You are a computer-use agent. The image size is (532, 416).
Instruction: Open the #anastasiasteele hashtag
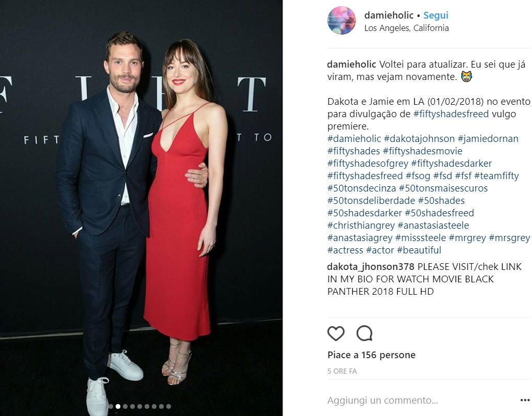pyautogui.click(x=433, y=226)
